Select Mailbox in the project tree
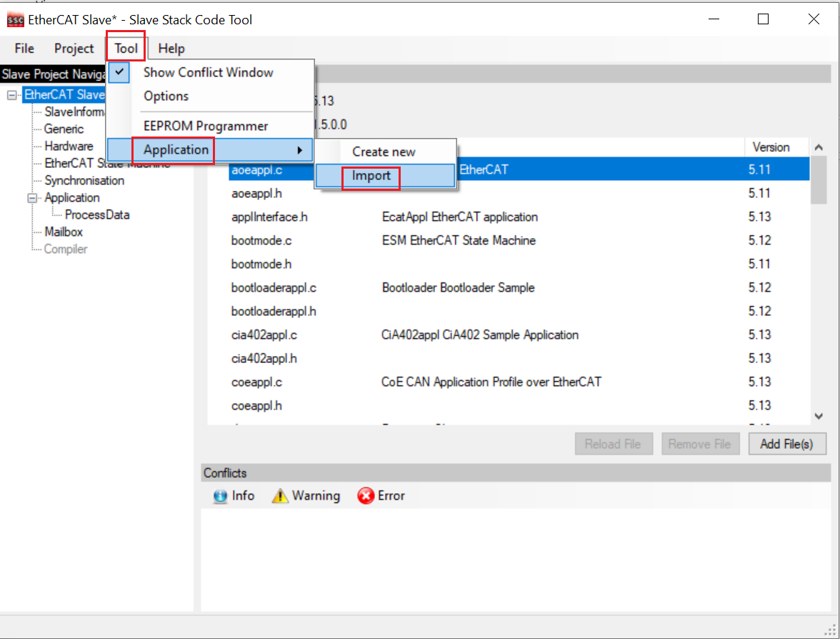This screenshot has height=639, width=840. [64, 232]
